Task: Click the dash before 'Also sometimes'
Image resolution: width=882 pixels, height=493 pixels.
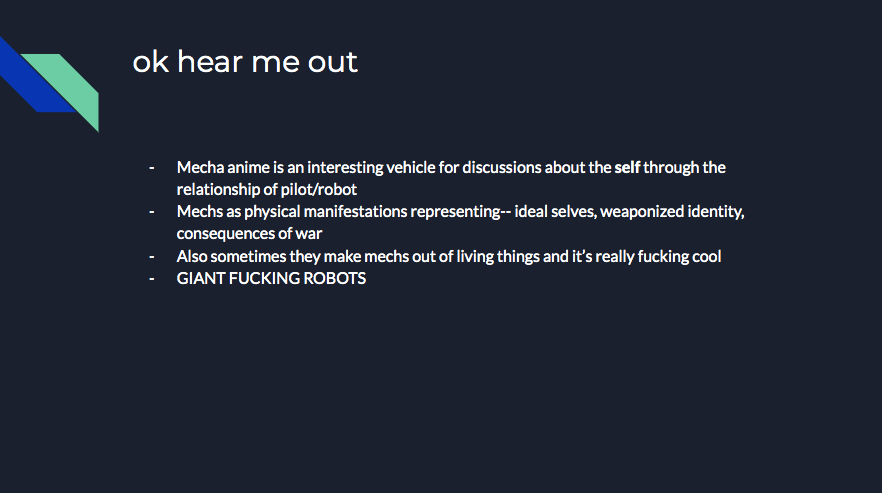Action: tap(152, 256)
